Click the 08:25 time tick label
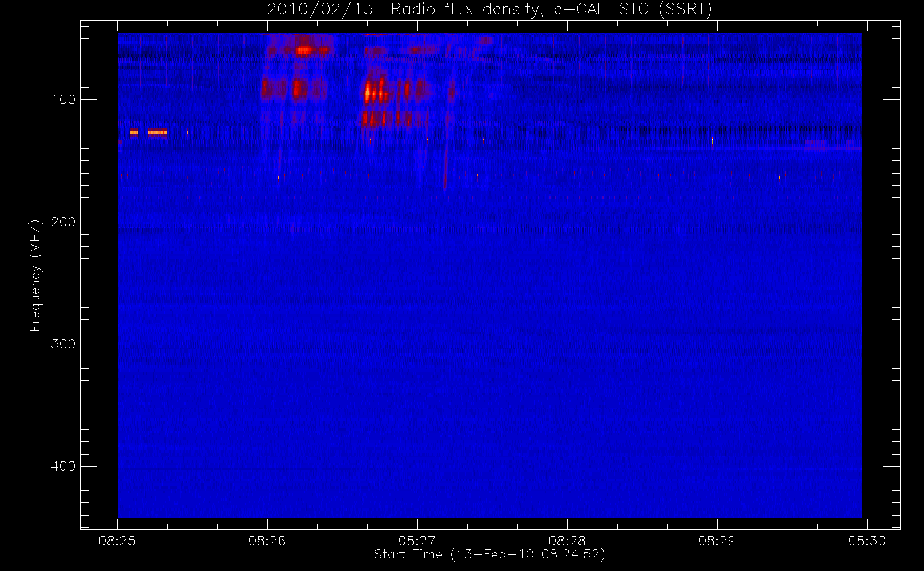 coord(117,541)
